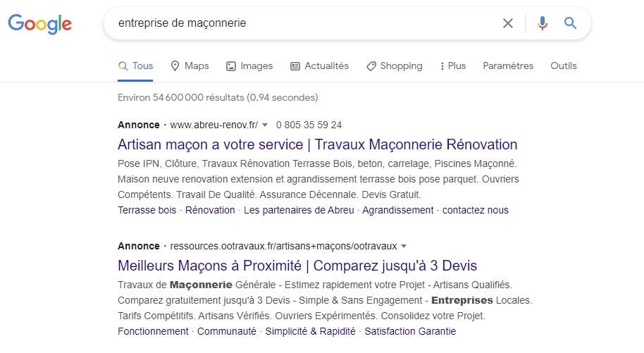Click the Fonctionnement sitelink
Screen dimensions: 644x353
coord(153,331)
